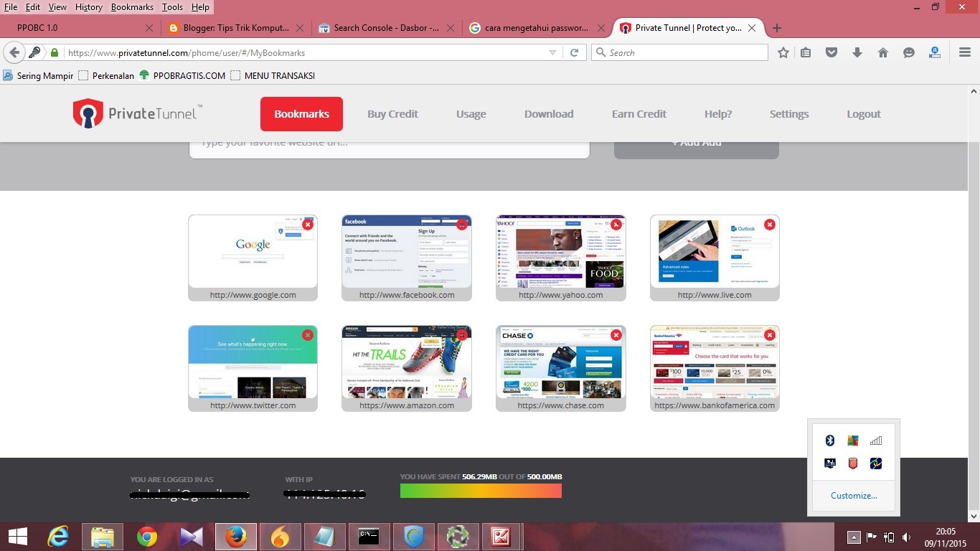Image resolution: width=980 pixels, height=551 pixels.
Task: Click Customize... in tray popup
Action: coord(854,496)
